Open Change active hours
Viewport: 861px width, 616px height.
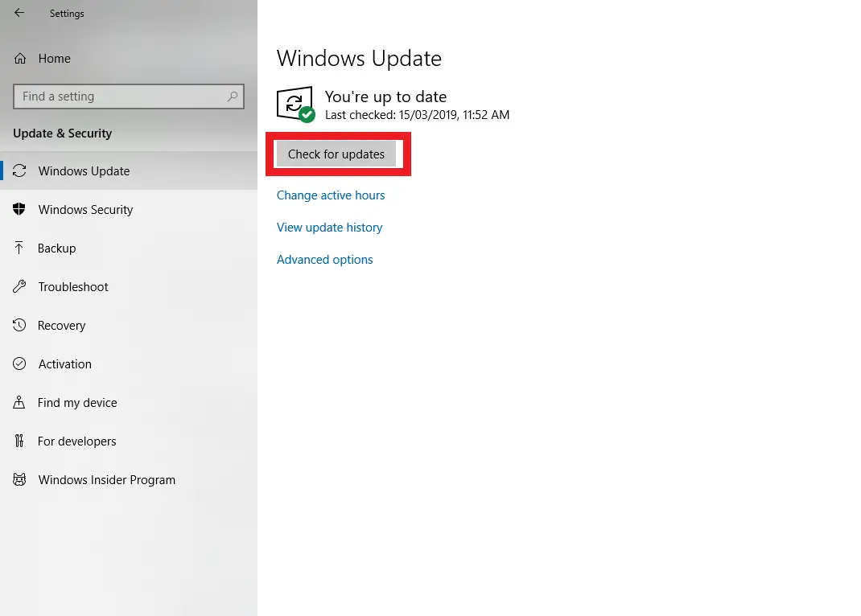pyautogui.click(x=331, y=195)
